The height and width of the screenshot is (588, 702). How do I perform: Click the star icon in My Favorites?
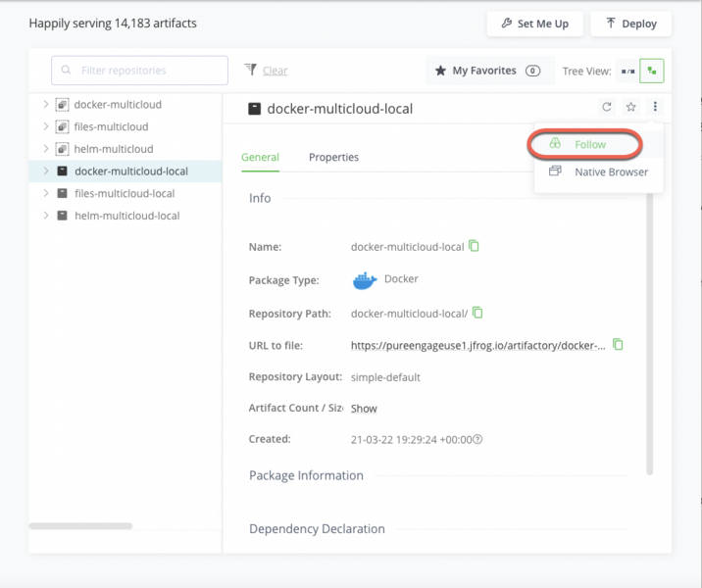pyautogui.click(x=440, y=71)
